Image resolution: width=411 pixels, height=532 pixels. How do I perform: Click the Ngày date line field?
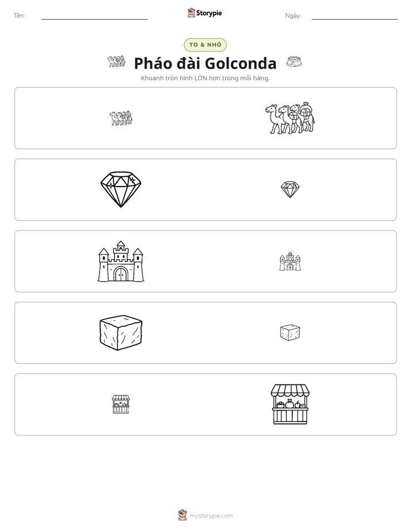pyautogui.click(x=355, y=16)
